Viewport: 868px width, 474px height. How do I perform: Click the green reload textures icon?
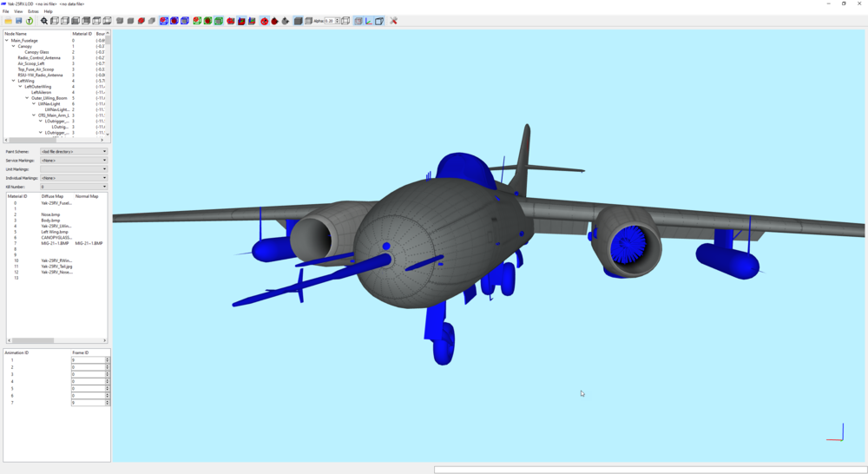(x=30, y=21)
